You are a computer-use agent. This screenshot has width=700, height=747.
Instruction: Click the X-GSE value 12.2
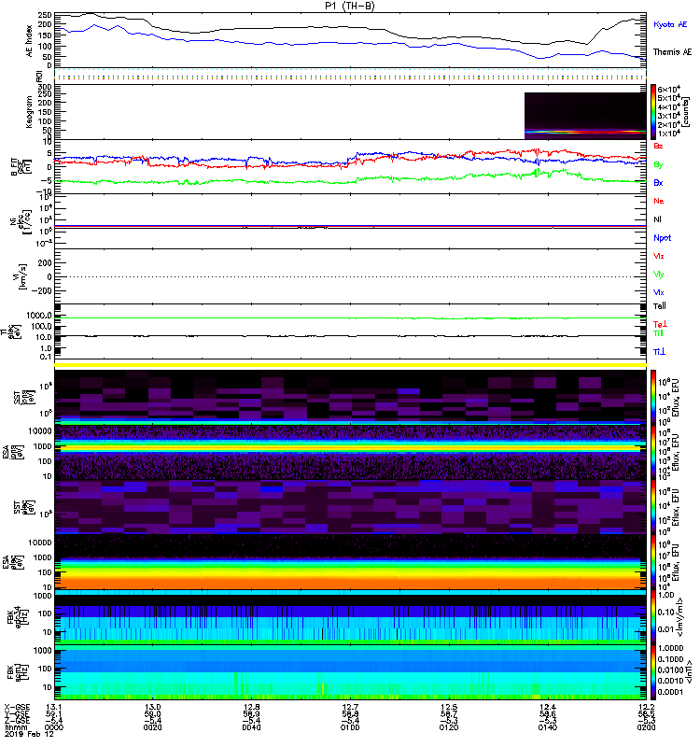(x=646, y=707)
